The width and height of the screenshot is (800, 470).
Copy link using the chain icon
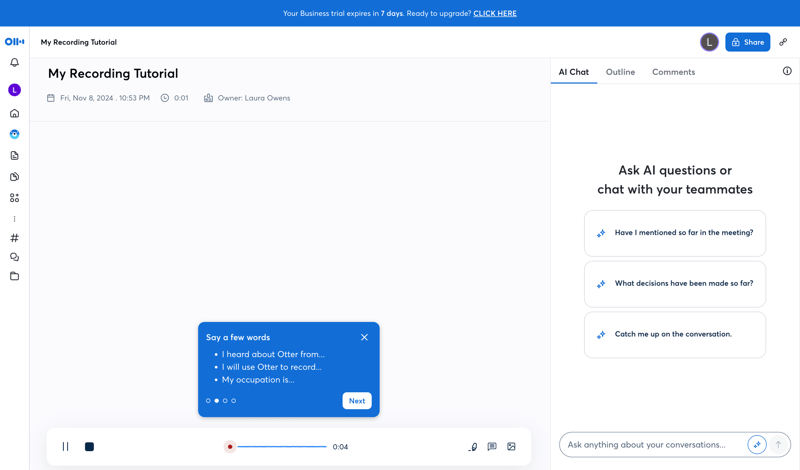pos(783,42)
